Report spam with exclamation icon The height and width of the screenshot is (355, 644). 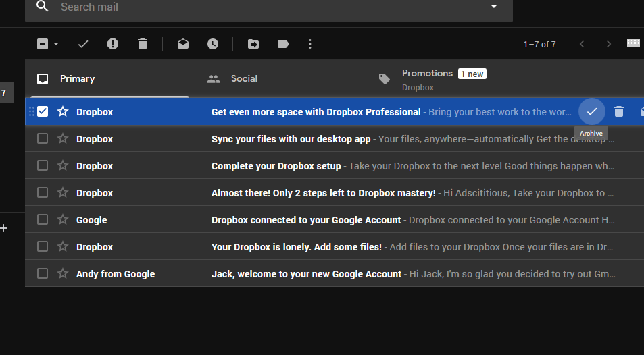(x=113, y=44)
